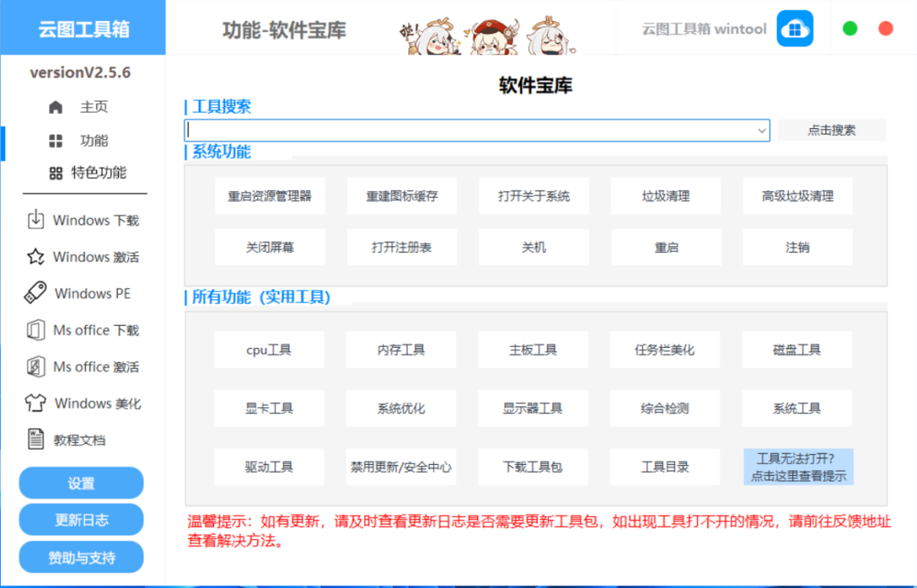Screen dimensions: 917x588
Task: Open 磁盘工具 button
Action: [796, 350]
